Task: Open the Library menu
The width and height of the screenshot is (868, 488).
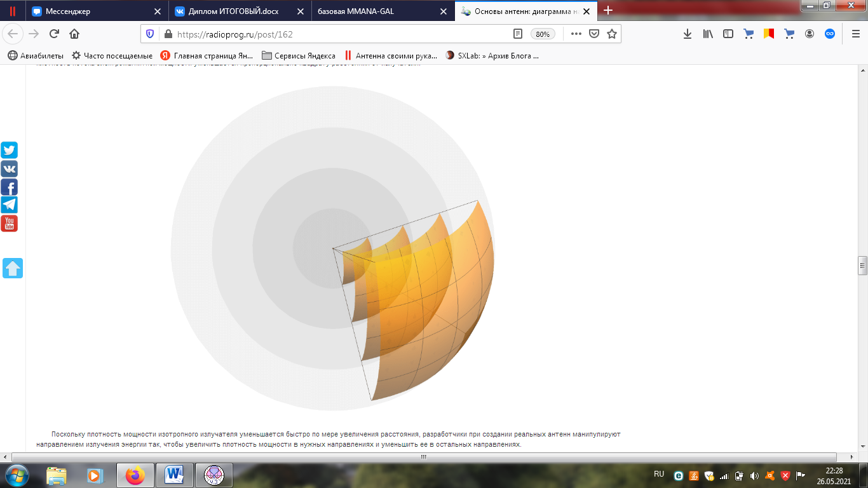Action: pos(708,34)
